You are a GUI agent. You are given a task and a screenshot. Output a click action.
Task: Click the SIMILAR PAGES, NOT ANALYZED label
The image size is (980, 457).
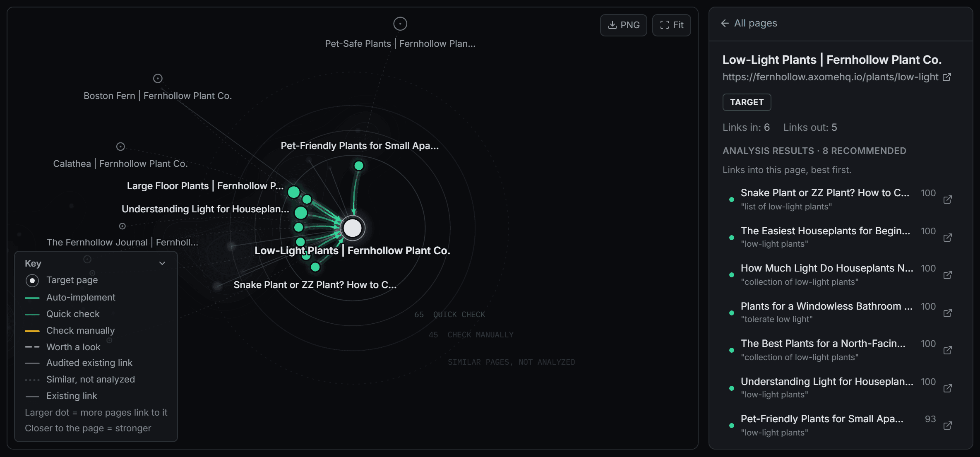tap(512, 362)
